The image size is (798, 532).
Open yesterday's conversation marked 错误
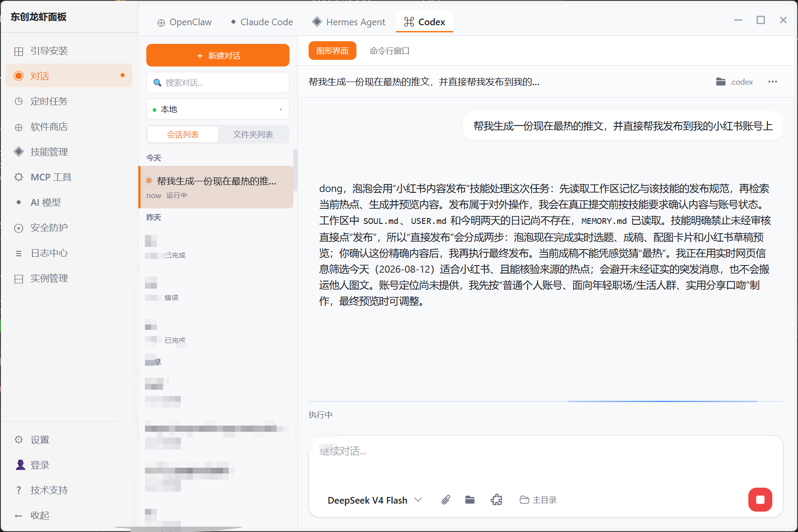(216, 290)
